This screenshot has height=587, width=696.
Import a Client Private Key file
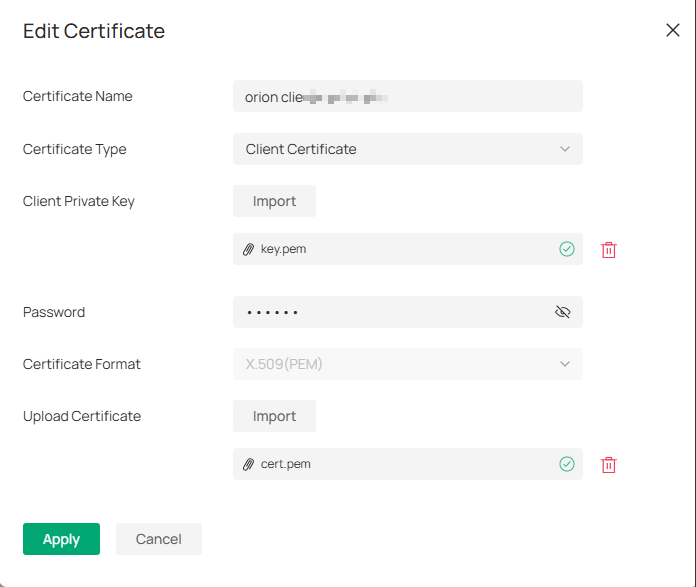274,201
